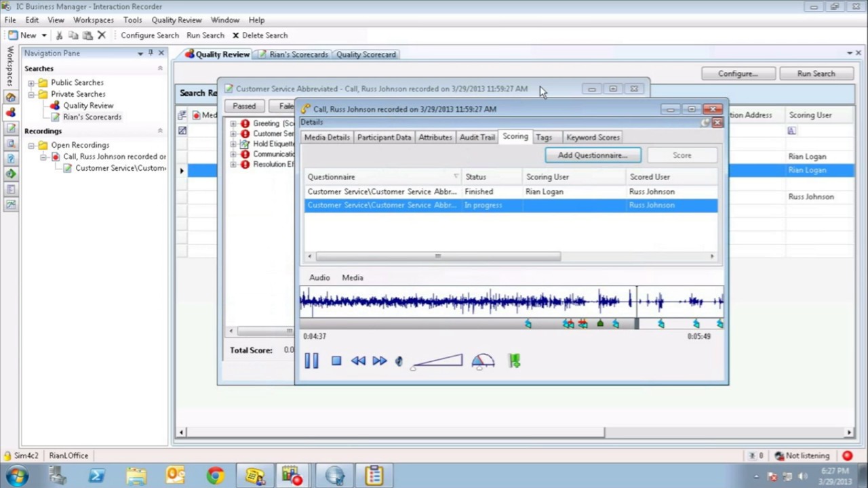Open the Audit Trail tab
This screenshot has height=488, width=868.
(477, 138)
